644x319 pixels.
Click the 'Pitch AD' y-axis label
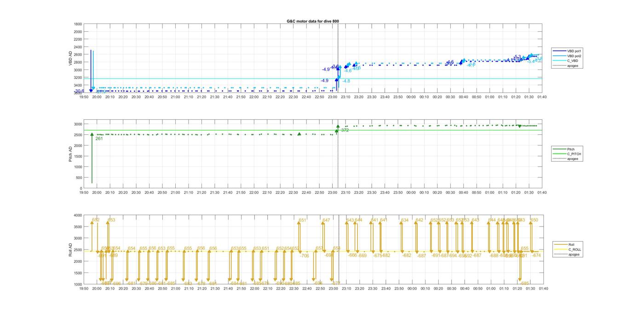click(71, 154)
